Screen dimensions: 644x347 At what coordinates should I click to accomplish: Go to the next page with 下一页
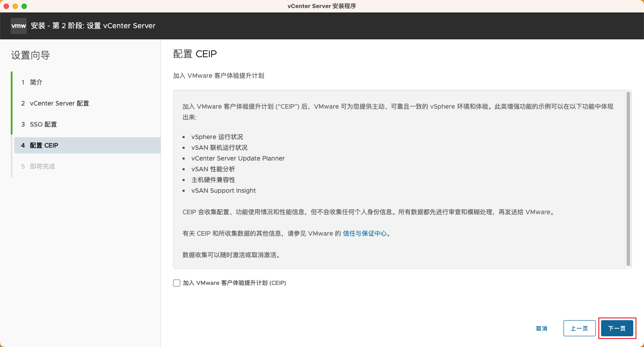click(x=617, y=328)
